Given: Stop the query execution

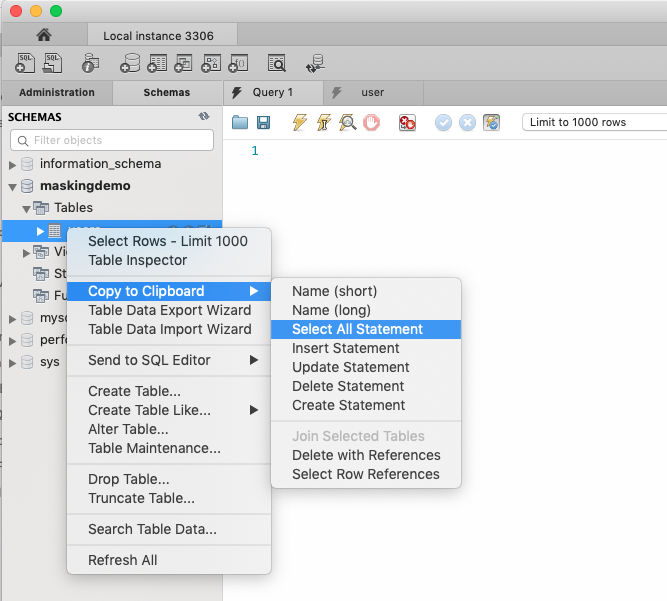Looking at the screenshot, I should [x=371, y=122].
